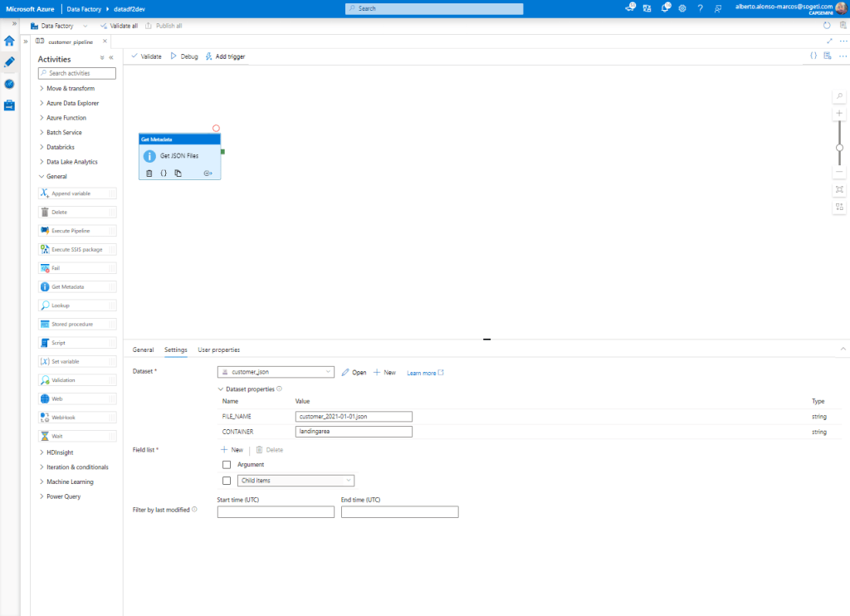Expand the Move & transform category

click(x=71, y=88)
